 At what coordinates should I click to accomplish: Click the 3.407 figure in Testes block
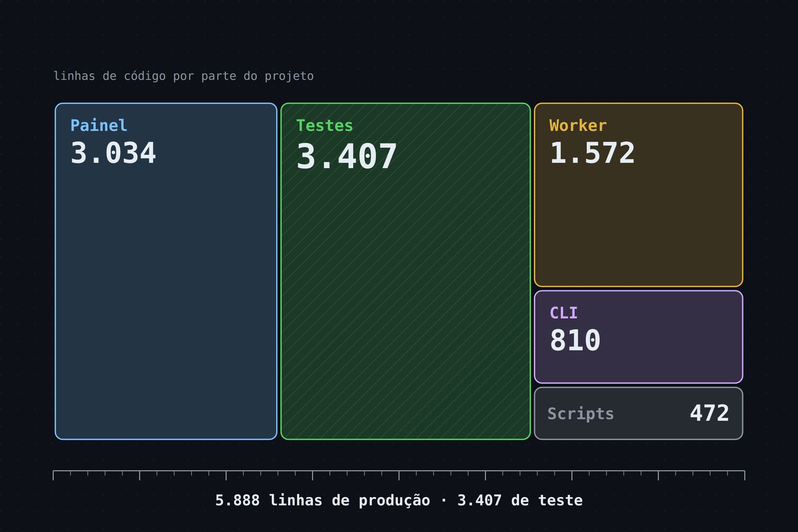(347, 157)
